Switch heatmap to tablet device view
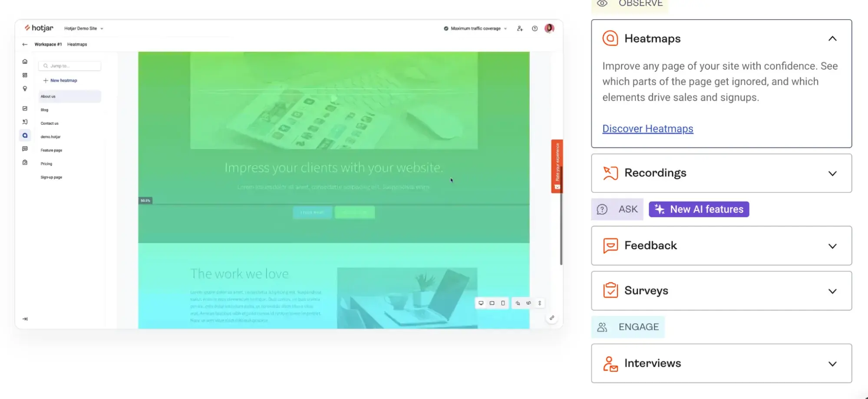The image size is (868, 399). pyautogui.click(x=492, y=303)
